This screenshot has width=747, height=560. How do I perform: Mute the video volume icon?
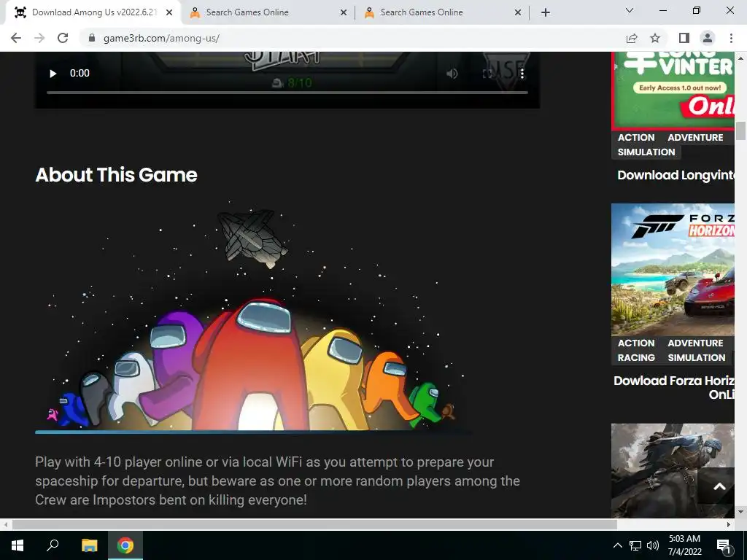pyautogui.click(x=452, y=74)
